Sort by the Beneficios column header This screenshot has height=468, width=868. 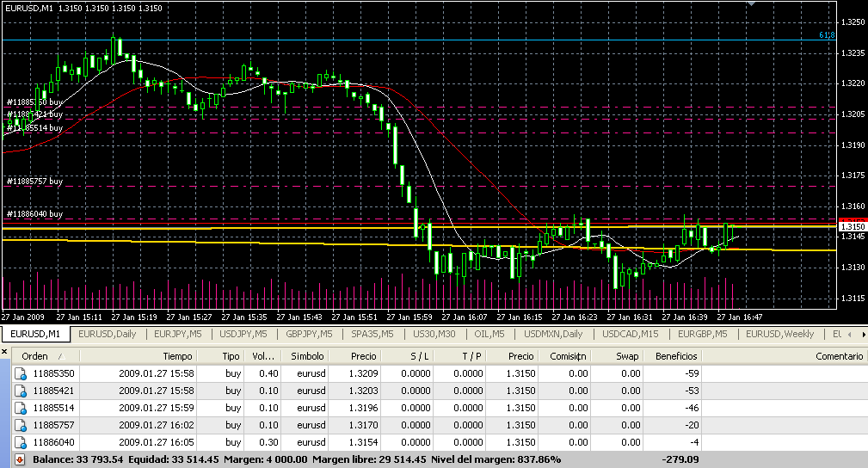click(x=675, y=356)
